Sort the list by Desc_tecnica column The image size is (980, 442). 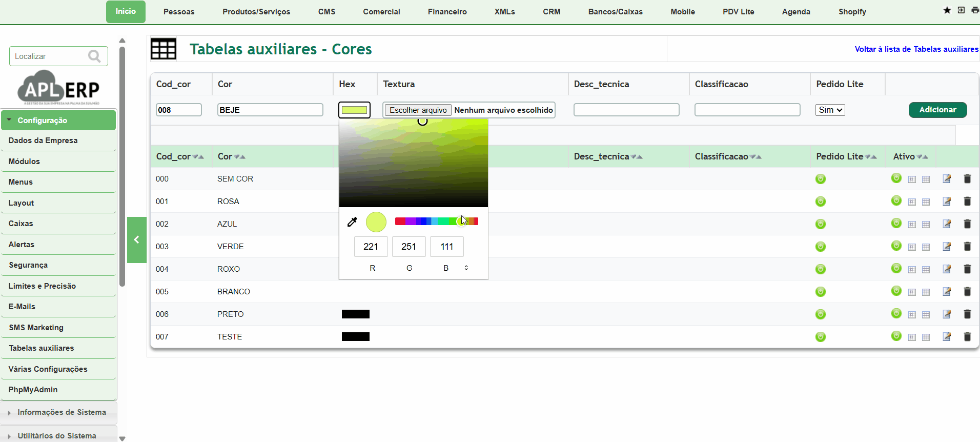tap(608, 156)
